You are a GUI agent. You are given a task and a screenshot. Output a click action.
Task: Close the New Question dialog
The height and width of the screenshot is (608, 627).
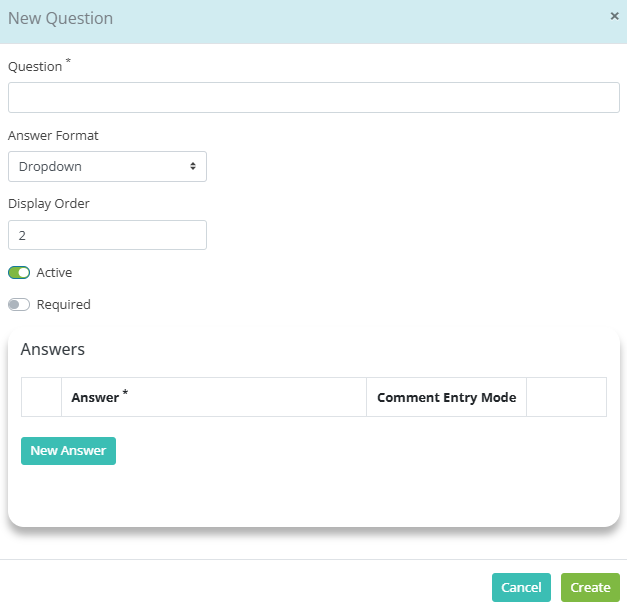(614, 16)
